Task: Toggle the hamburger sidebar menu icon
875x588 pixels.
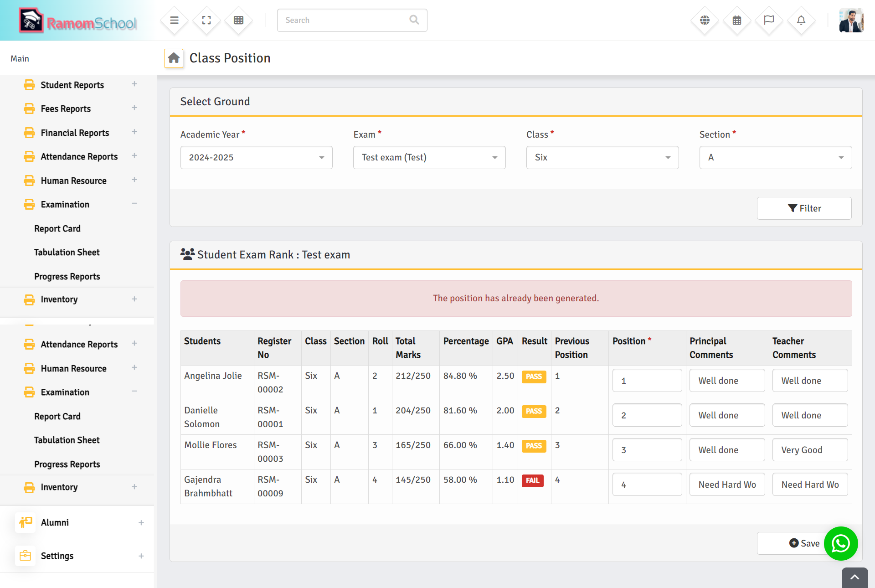Action: tap(174, 20)
